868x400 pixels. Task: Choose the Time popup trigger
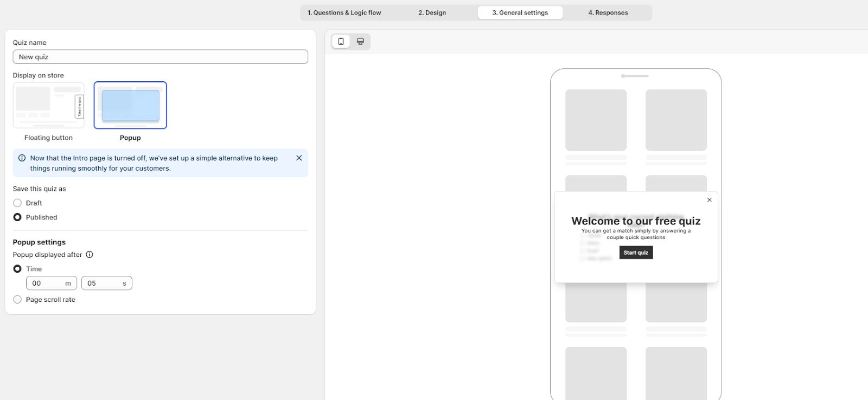(x=17, y=269)
